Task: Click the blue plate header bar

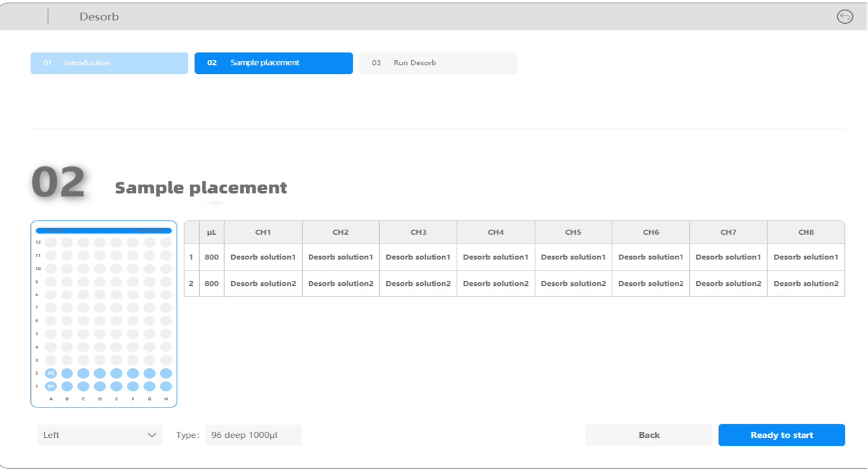Action: [104, 231]
